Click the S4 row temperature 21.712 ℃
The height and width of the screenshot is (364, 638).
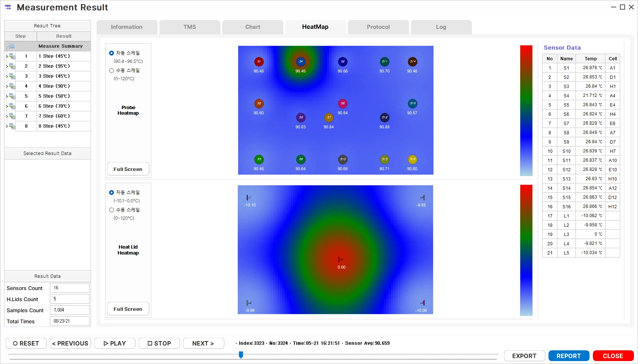point(591,95)
